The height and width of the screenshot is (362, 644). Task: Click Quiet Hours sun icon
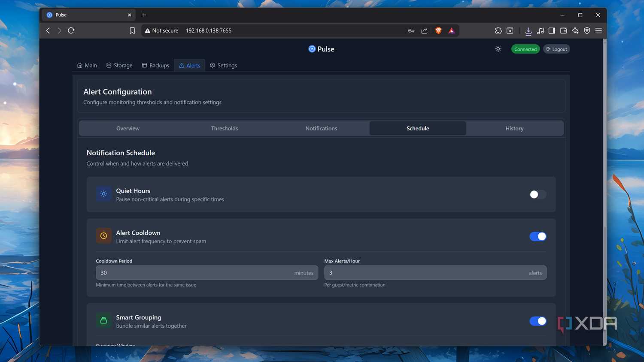tap(103, 194)
